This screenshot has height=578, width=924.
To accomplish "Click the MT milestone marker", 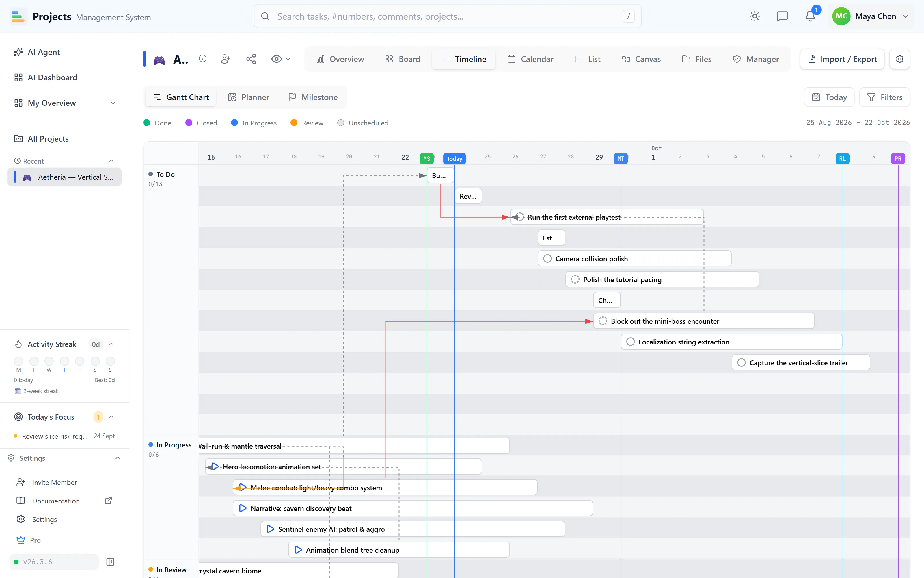I will pyautogui.click(x=621, y=159).
